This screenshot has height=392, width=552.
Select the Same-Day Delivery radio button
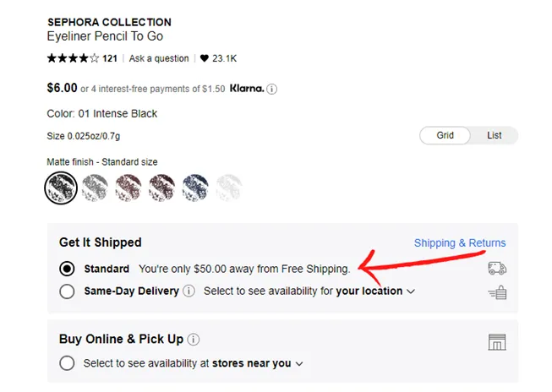click(x=68, y=291)
